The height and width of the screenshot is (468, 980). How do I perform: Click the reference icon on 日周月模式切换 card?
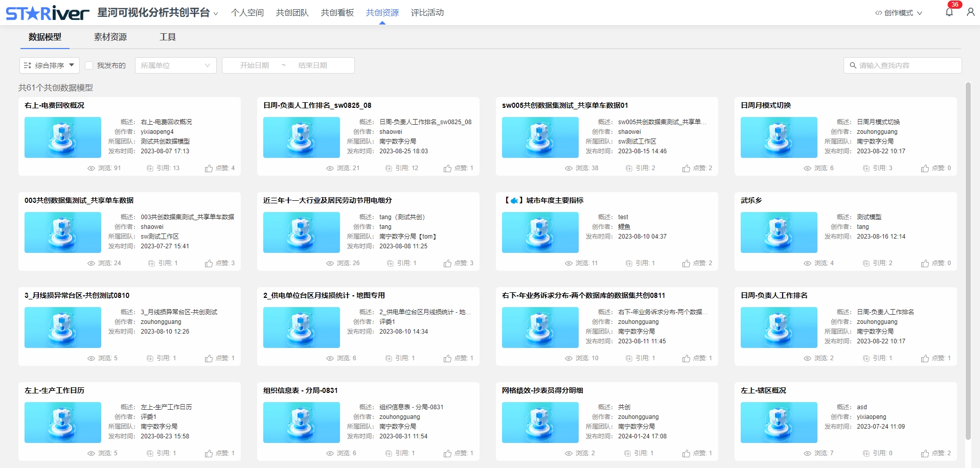866,169
